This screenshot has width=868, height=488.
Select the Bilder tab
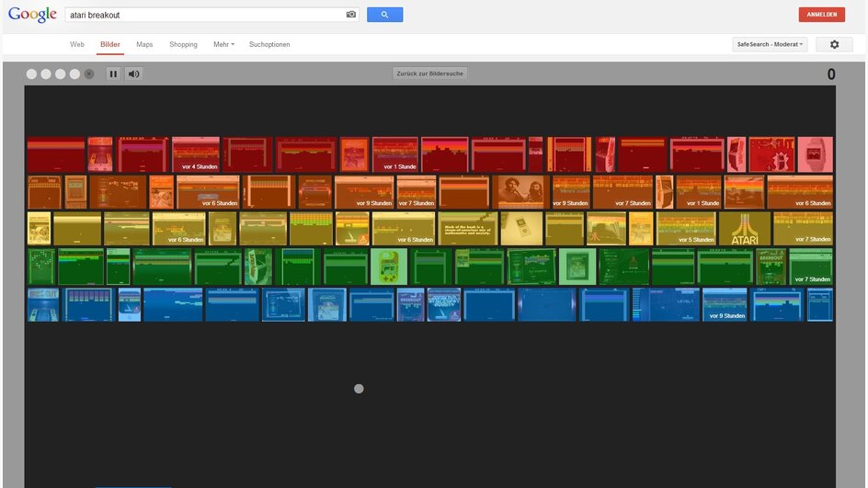point(110,44)
